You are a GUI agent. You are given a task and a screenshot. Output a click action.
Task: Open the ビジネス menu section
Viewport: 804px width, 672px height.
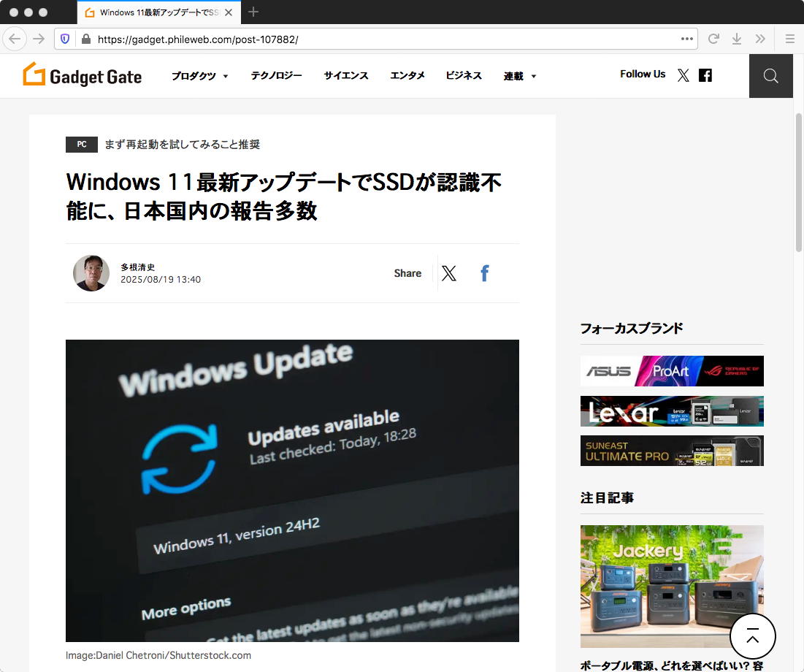click(464, 75)
